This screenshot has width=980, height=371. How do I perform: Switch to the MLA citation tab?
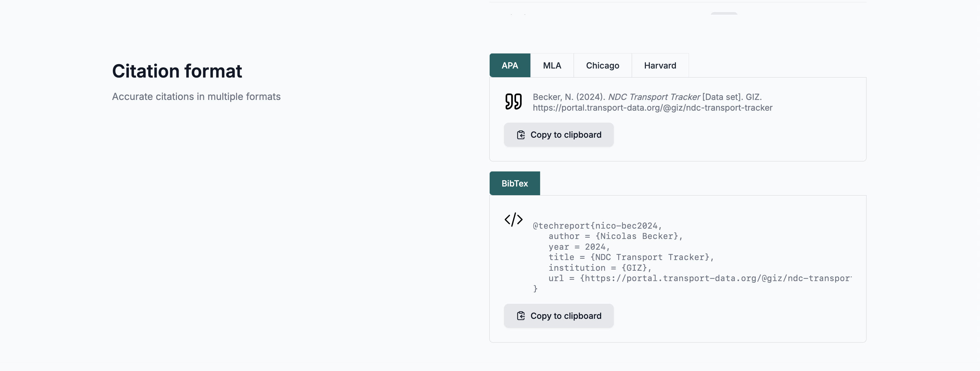point(552,66)
